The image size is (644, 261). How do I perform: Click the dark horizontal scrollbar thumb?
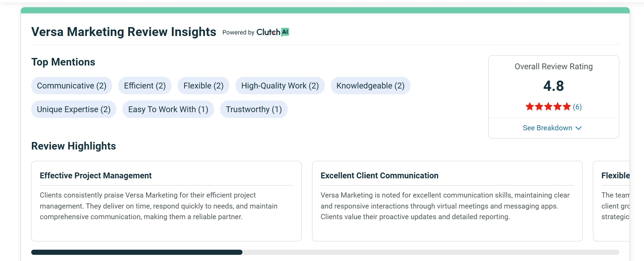pyautogui.click(x=136, y=252)
